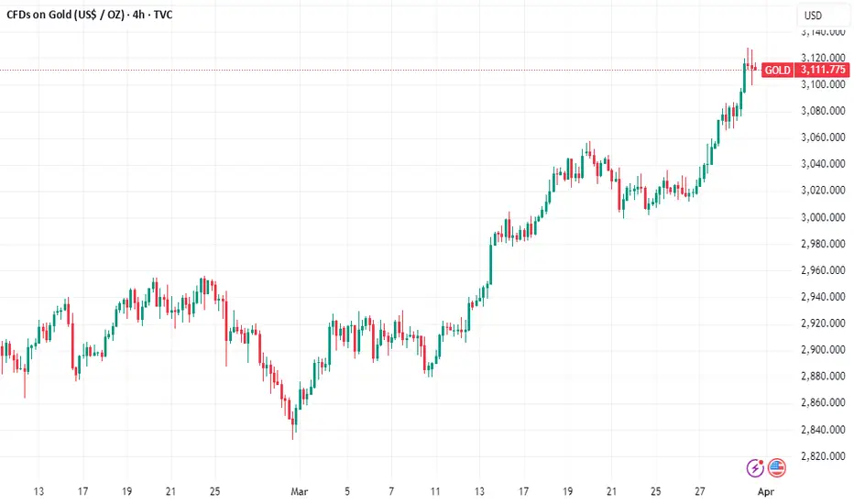The image size is (854, 504).
Task: Click the 3,100.000 price axis label
Action: click(x=823, y=84)
